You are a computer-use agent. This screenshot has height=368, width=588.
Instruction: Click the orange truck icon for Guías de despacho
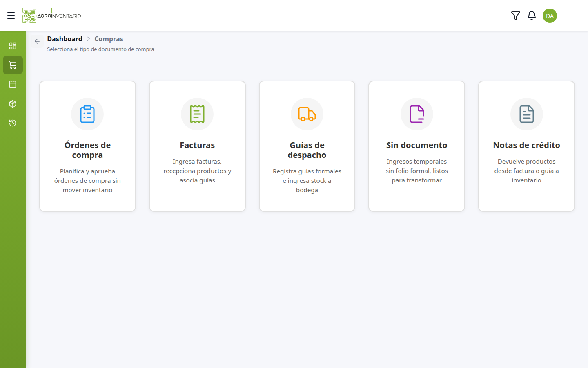(x=307, y=114)
